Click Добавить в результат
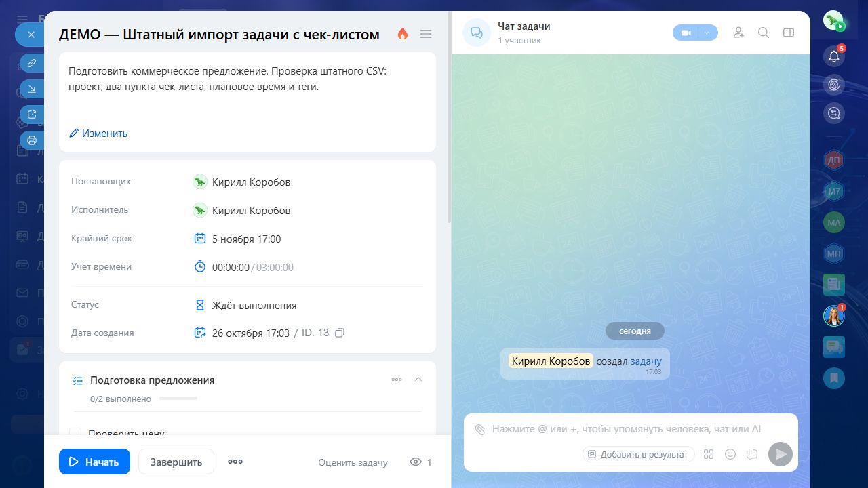 tap(638, 454)
